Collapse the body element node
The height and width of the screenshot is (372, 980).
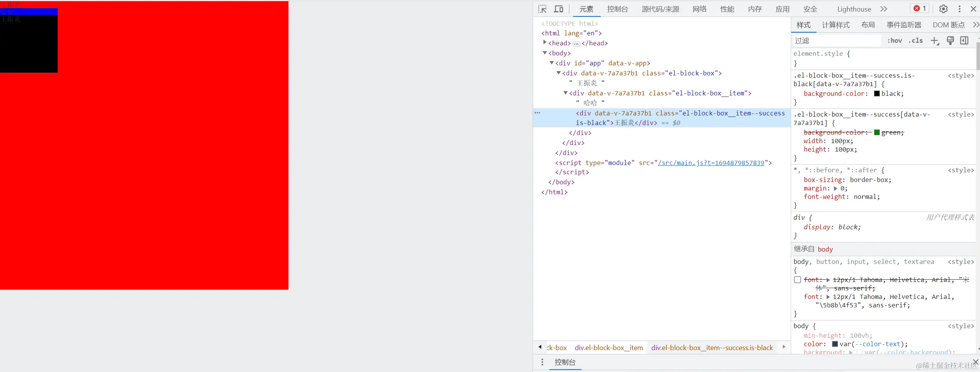click(x=545, y=53)
